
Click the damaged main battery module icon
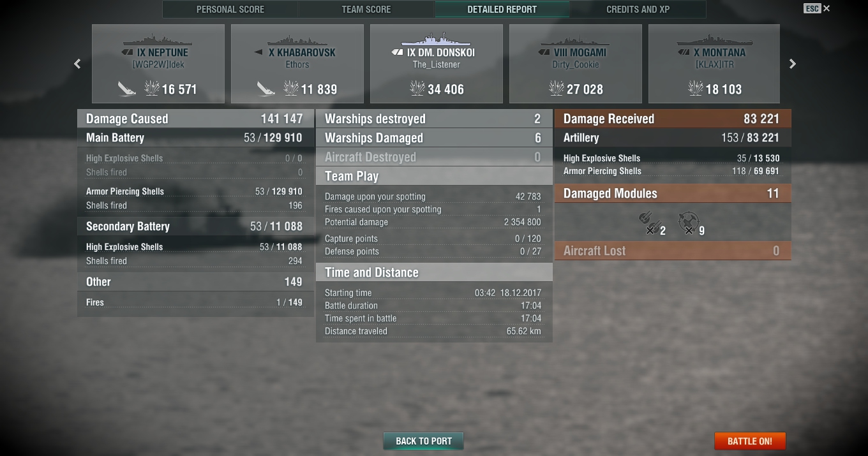pyautogui.click(x=650, y=223)
